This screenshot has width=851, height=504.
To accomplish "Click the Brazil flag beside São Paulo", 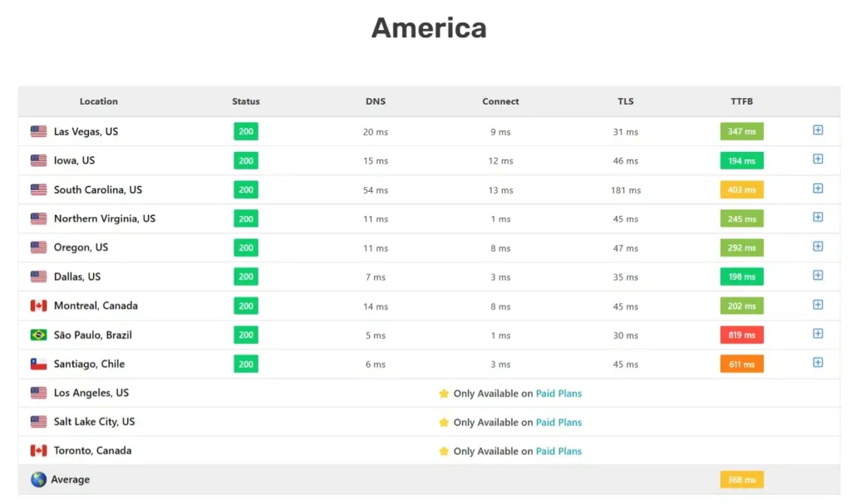I will [x=38, y=335].
